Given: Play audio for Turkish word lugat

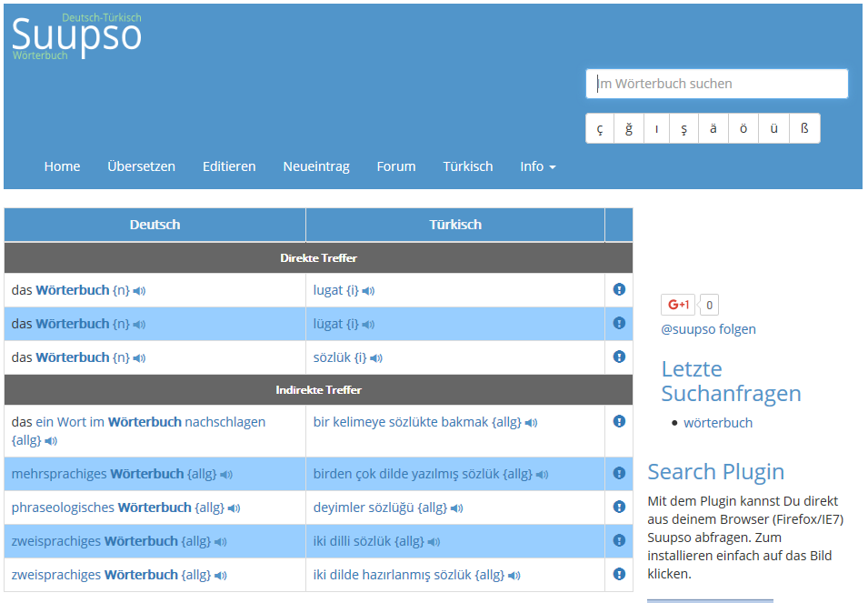Looking at the screenshot, I should click(x=368, y=291).
